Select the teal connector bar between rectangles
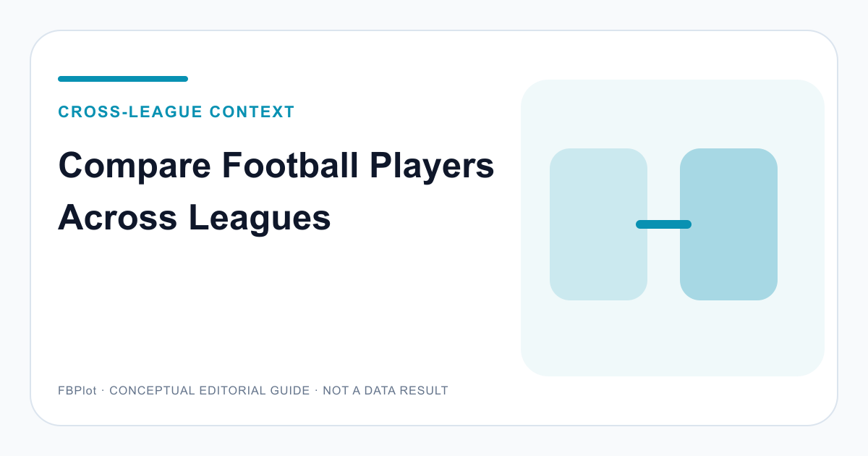 (x=663, y=224)
